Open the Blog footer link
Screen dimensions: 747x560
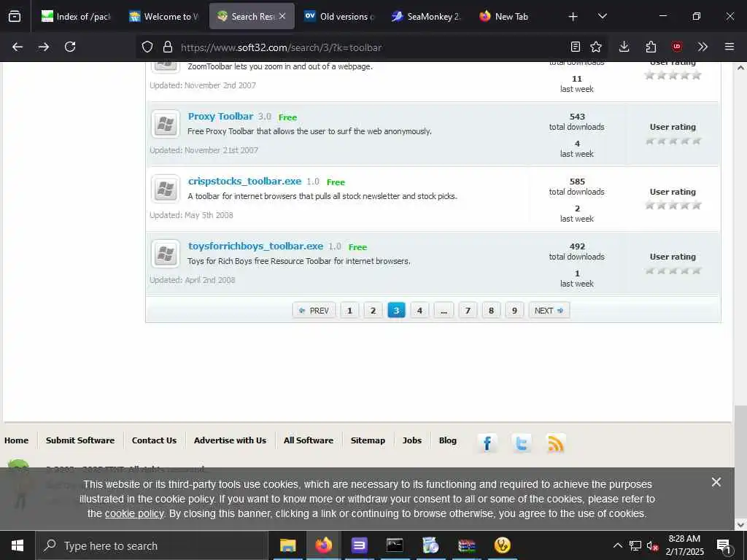pos(448,440)
